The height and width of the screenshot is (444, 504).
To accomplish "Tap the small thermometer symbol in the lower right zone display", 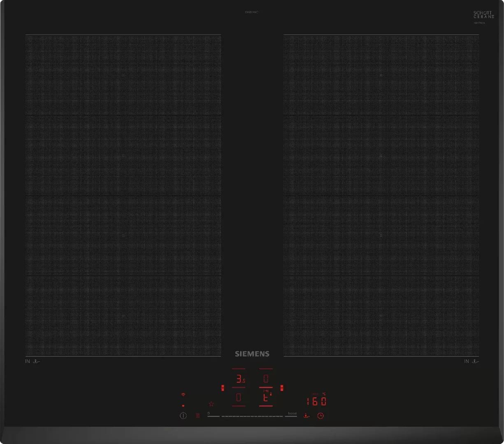I will (x=271, y=394).
